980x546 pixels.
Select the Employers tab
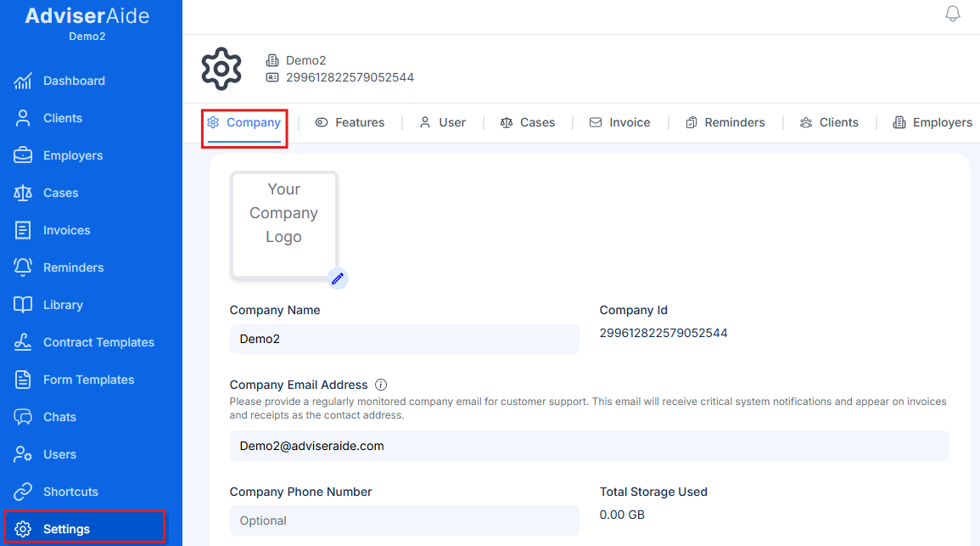(932, 122)
